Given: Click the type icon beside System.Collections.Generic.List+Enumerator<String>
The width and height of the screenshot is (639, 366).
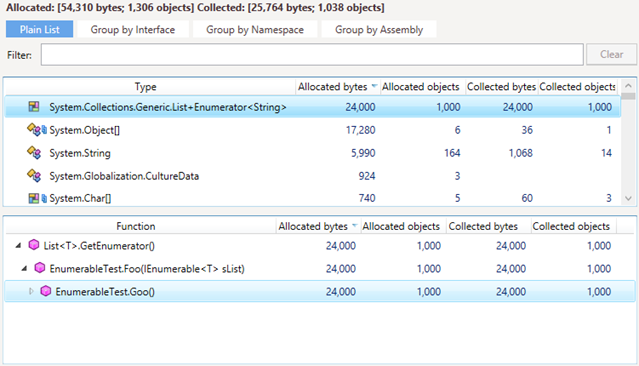Looking at the screenshot, I should point(34,107).
